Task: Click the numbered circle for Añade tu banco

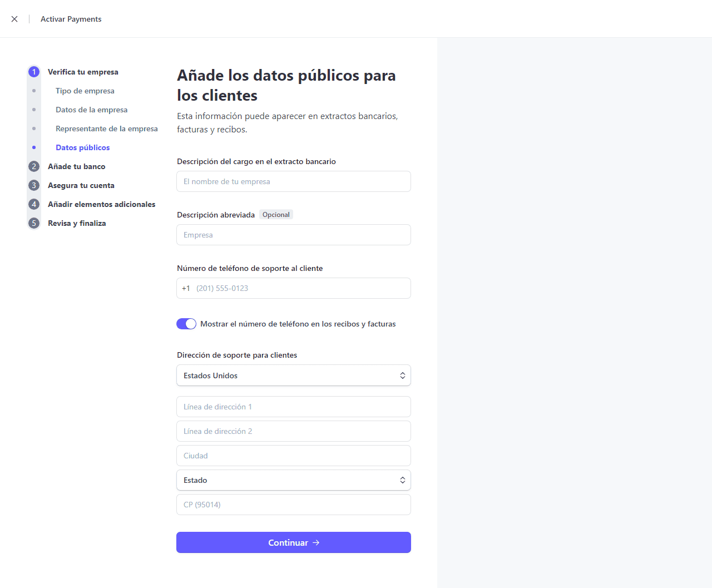Action: coord(34,166)
